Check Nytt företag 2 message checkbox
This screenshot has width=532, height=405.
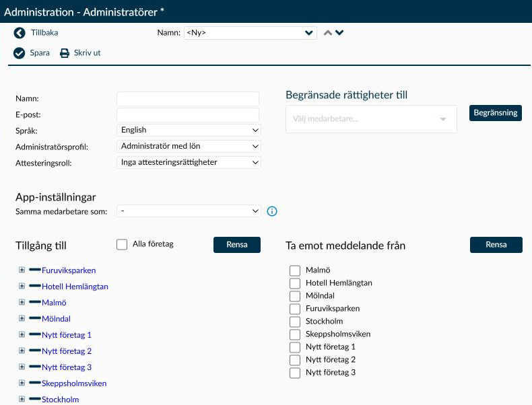pos(295,360)
